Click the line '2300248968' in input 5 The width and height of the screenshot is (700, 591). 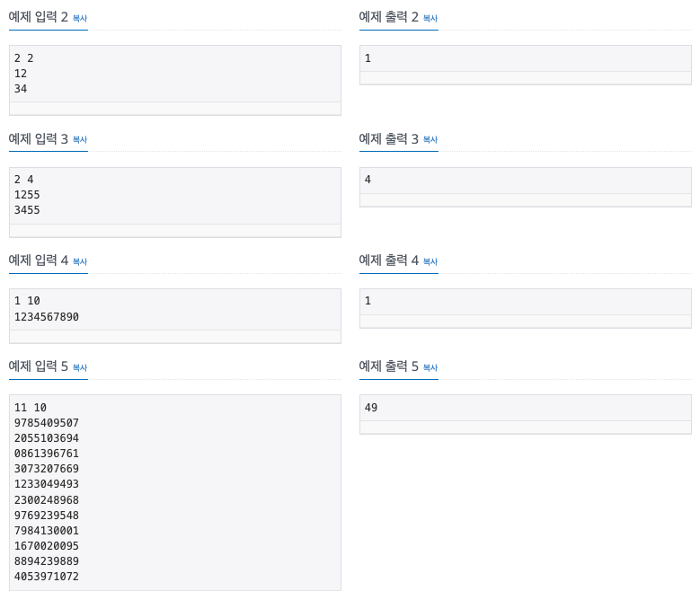tap(47, 500)
